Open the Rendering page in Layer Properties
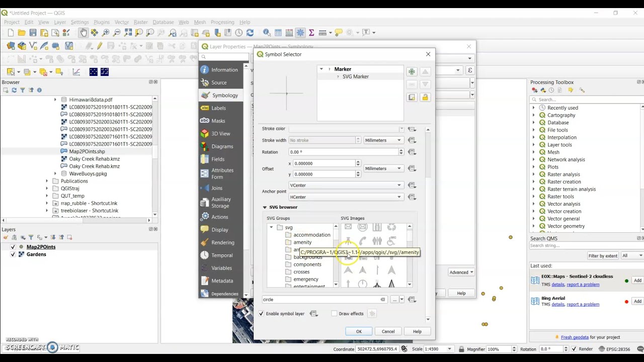Viewport: 644px width, 362px height. [x=221, y=242]
